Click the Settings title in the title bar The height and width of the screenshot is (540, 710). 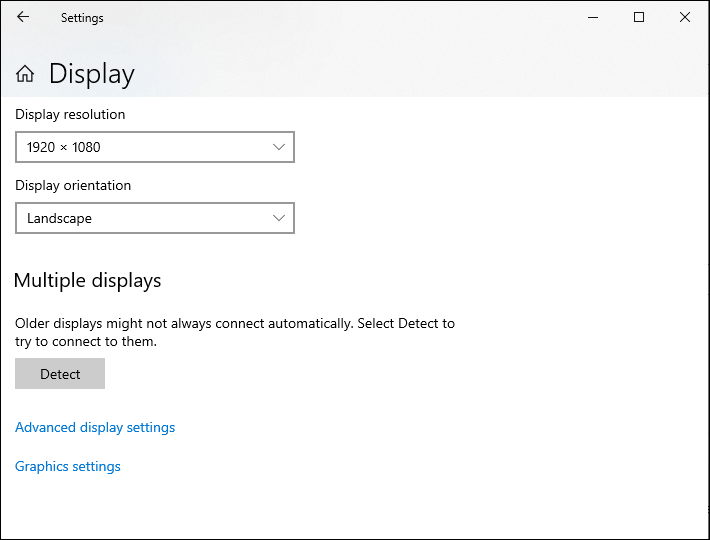tap(82, 18)
